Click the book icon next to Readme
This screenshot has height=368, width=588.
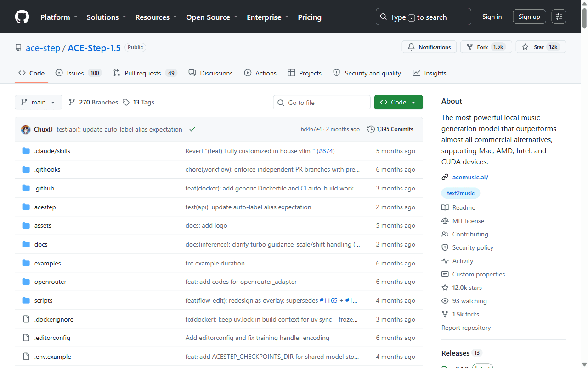(445, 207)
